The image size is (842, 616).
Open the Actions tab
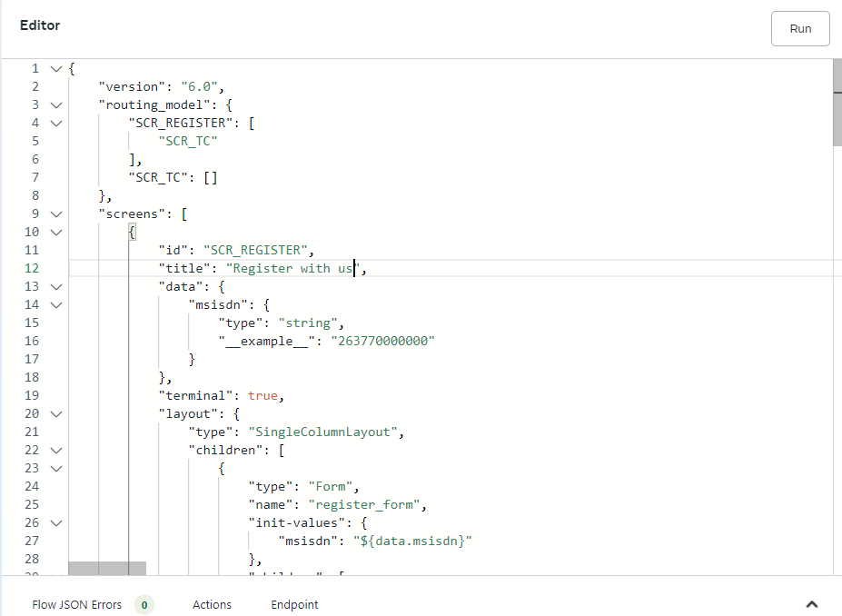(213, 605)
